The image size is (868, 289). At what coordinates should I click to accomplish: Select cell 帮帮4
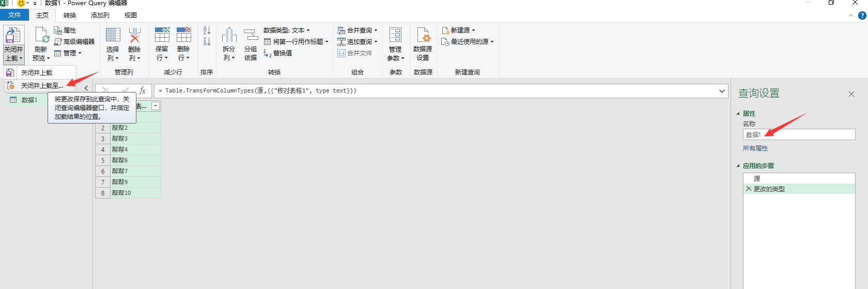135,149
